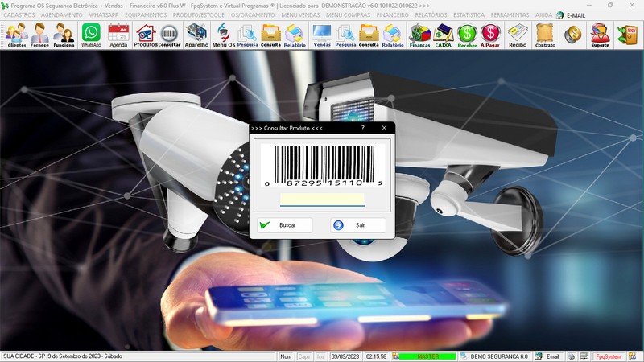Open the Clientes toolbar icon
Viewport: 644px width, 362px height.
[x=16, y=35]
